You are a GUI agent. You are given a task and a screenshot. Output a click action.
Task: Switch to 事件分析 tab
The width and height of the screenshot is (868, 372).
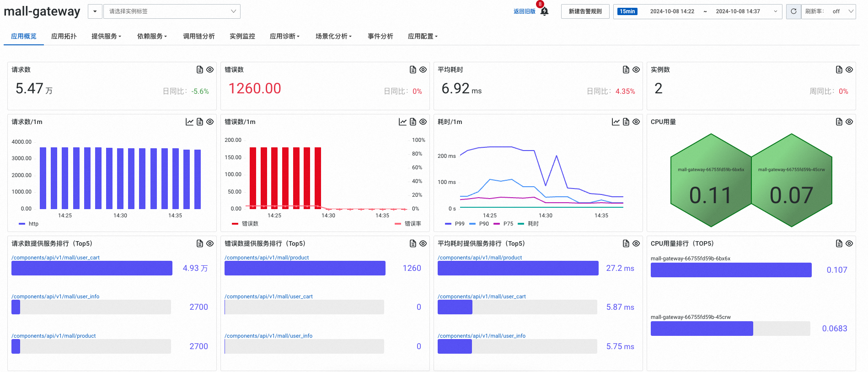380,36
